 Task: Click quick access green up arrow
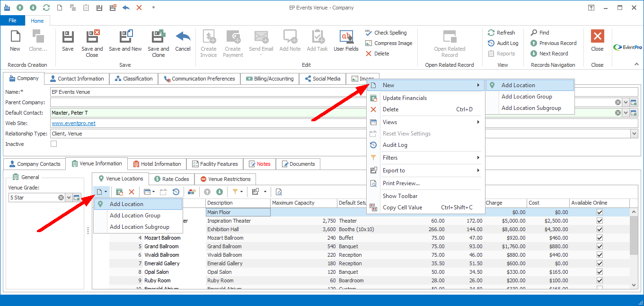[19, 8]
